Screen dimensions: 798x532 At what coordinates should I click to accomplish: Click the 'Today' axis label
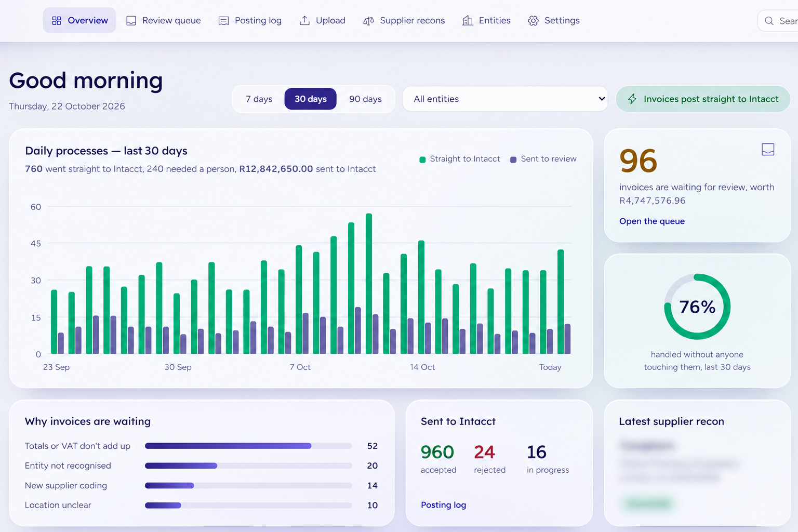coord(550,367)
